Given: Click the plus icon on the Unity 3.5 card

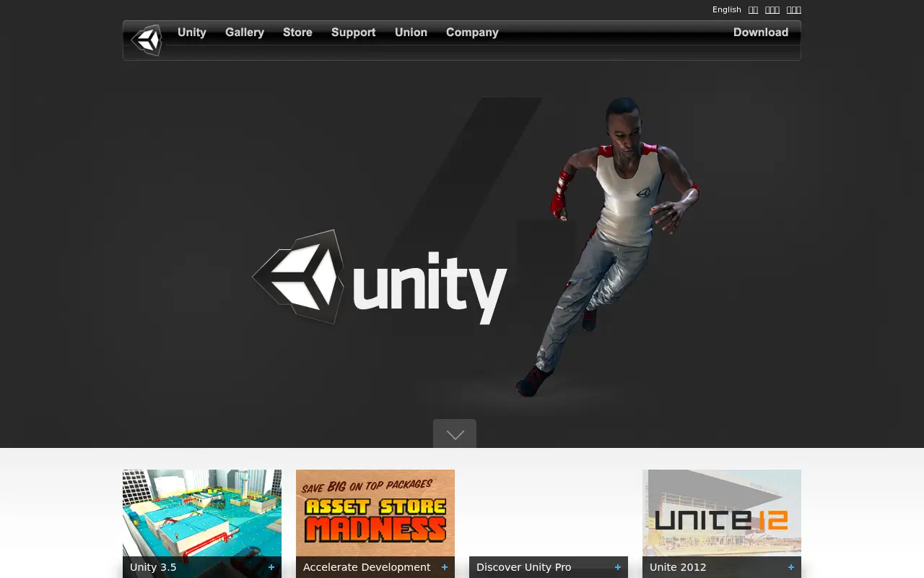Looking at the screenshot, I should coord(271,567).
